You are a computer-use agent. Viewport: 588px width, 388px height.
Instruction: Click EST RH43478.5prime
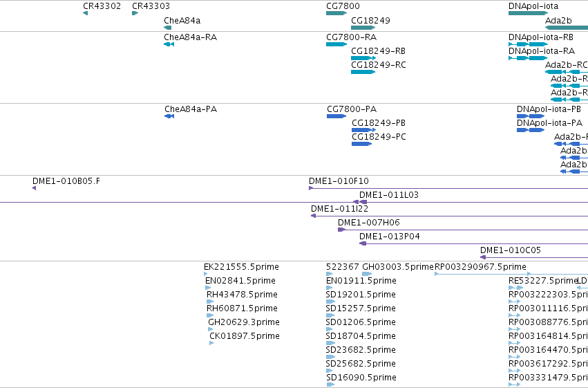point(242,295)
